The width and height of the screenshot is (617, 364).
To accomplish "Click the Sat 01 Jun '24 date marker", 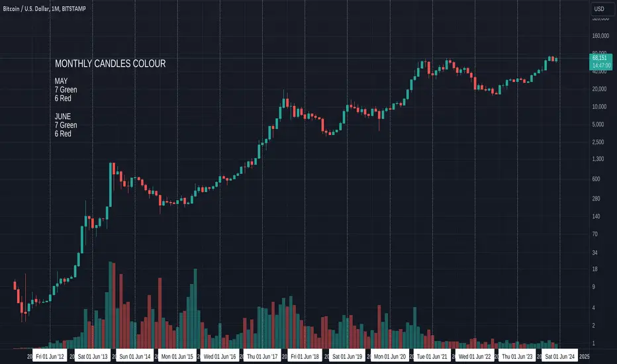I will click(559, 357).
